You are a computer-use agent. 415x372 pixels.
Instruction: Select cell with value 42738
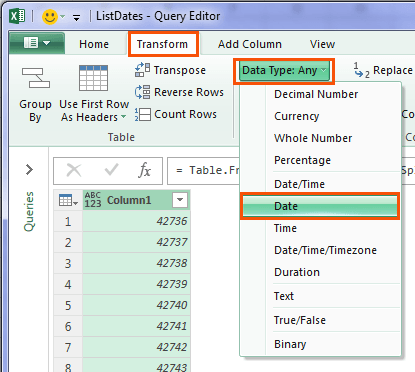click(136, 263)
